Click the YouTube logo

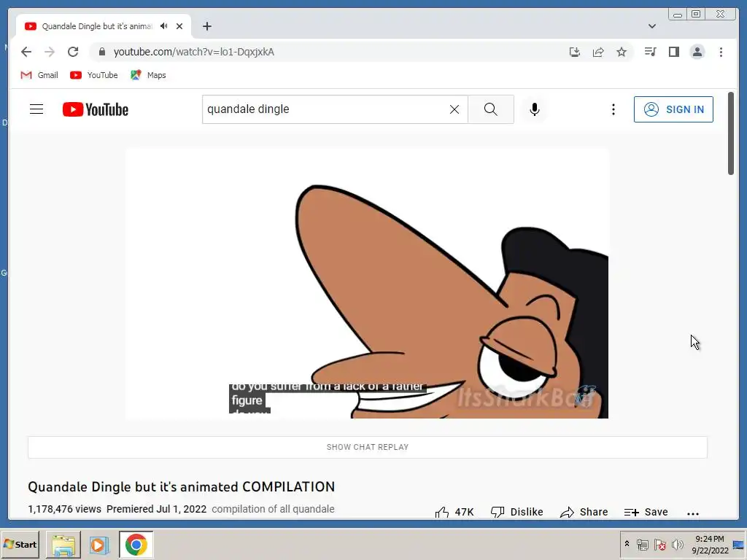96,109
